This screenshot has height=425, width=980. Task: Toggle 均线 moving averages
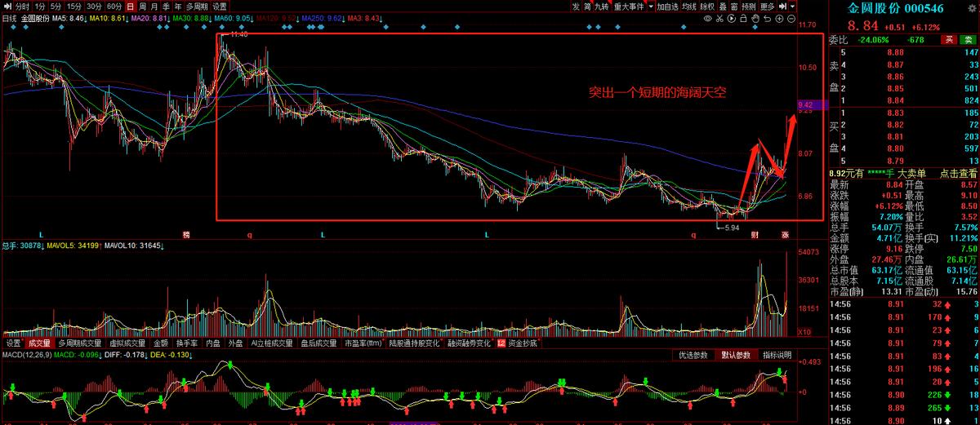688,7
